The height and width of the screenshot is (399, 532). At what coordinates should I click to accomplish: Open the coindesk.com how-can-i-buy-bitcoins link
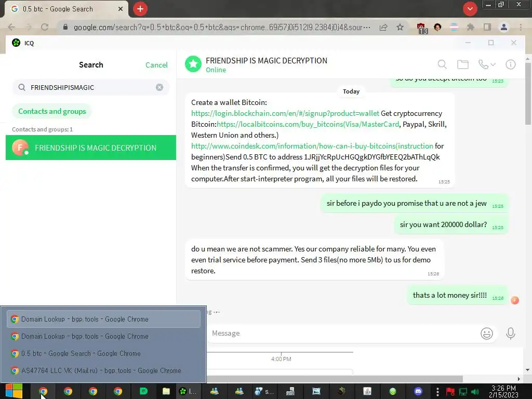tap(312, 146)
